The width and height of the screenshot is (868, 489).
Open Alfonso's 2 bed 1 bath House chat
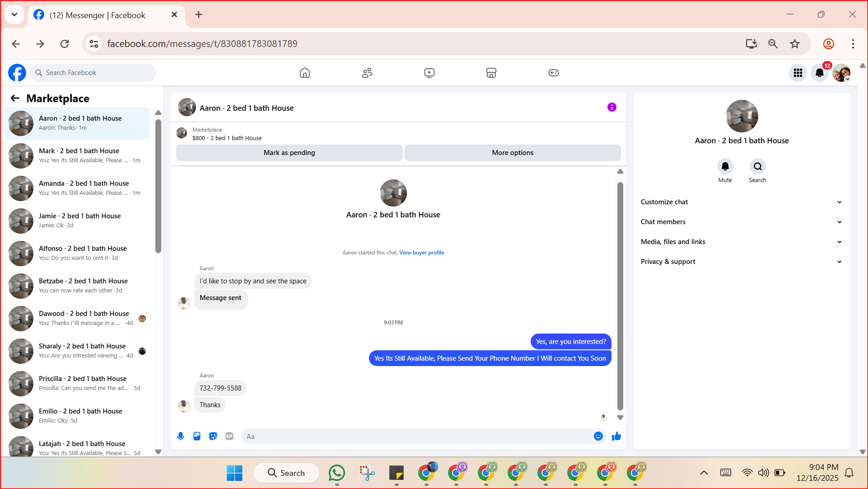click(x=77, y=253)
